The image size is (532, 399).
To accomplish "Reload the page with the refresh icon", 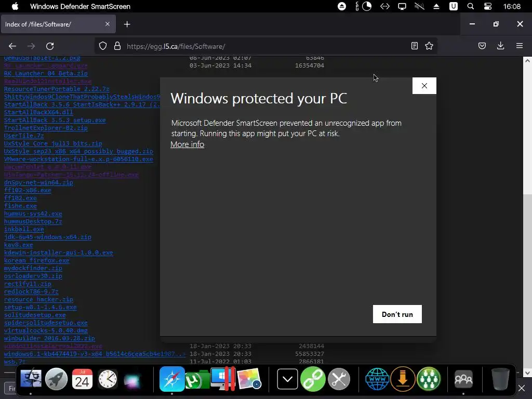I will point(50,46).
